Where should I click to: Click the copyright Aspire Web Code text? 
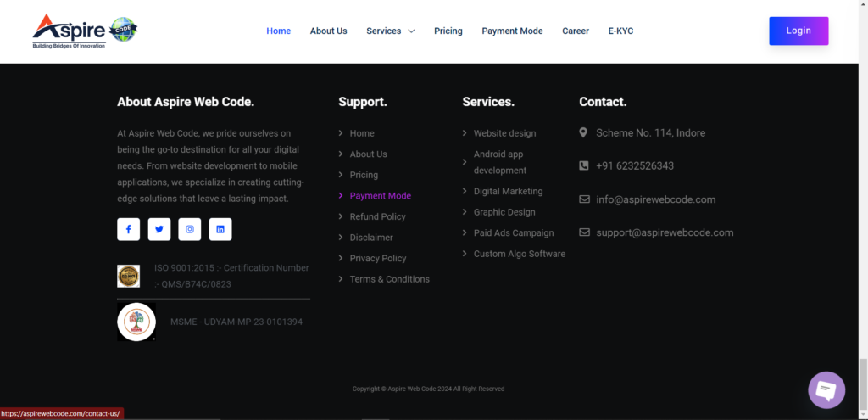428,389
